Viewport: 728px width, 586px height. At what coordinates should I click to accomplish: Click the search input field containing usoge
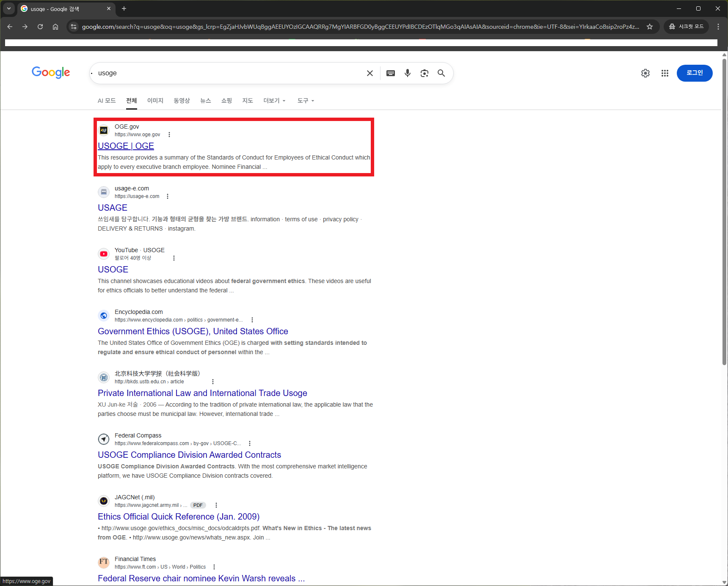click(x=229, y=73)
